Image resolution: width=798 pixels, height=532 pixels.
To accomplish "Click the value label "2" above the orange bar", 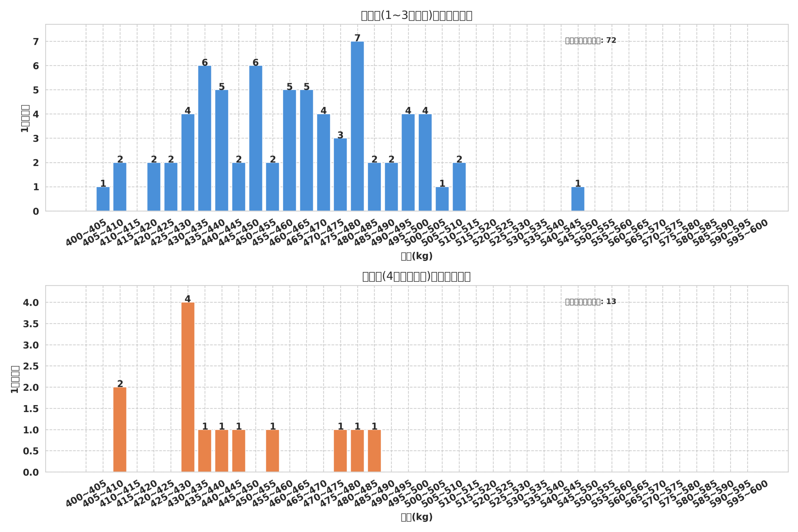I will click(120, 384).
